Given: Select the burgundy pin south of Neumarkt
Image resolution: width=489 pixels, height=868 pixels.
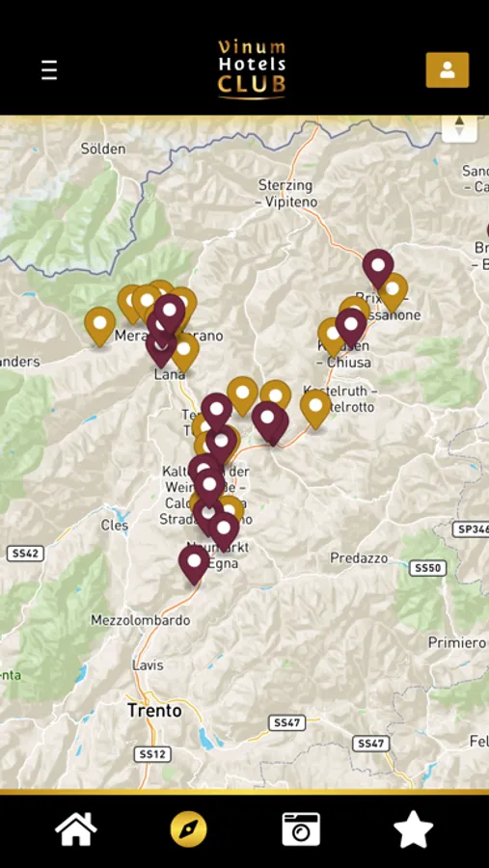Looking at the screenshot, I should point(194,563).
